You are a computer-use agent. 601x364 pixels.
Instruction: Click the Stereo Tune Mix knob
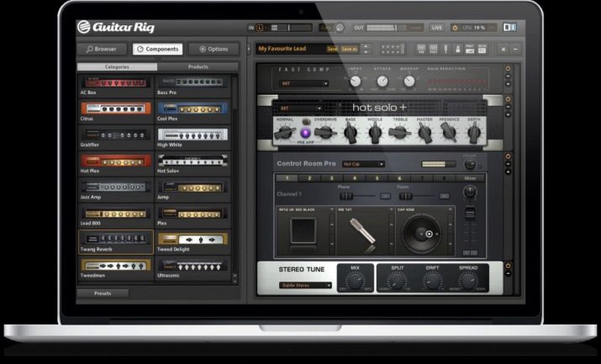(x=356, y=282)
